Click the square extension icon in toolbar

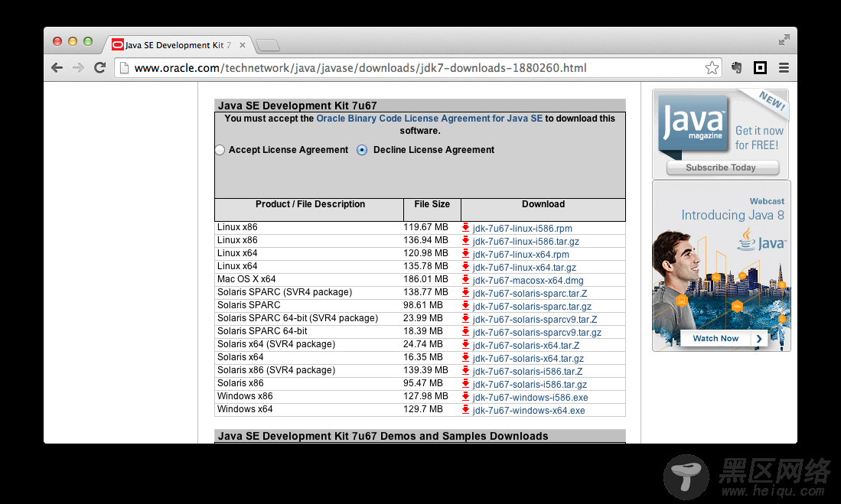pyautogui.click(x=760, y=67)
